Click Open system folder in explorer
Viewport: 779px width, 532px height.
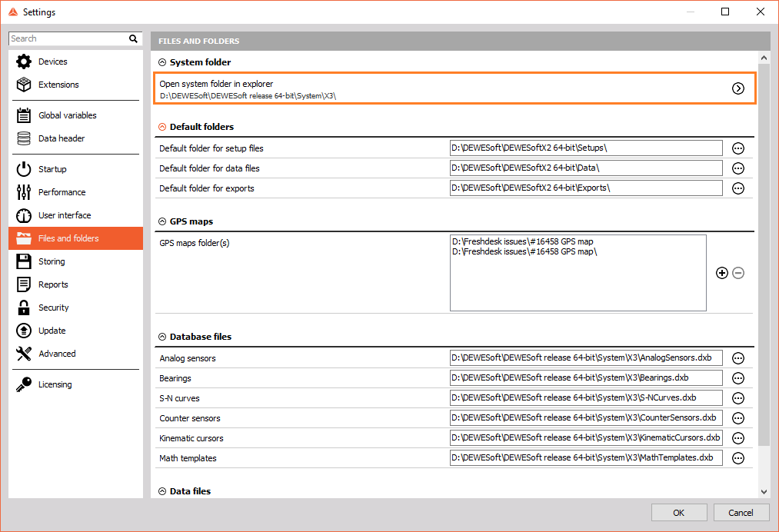454,88
